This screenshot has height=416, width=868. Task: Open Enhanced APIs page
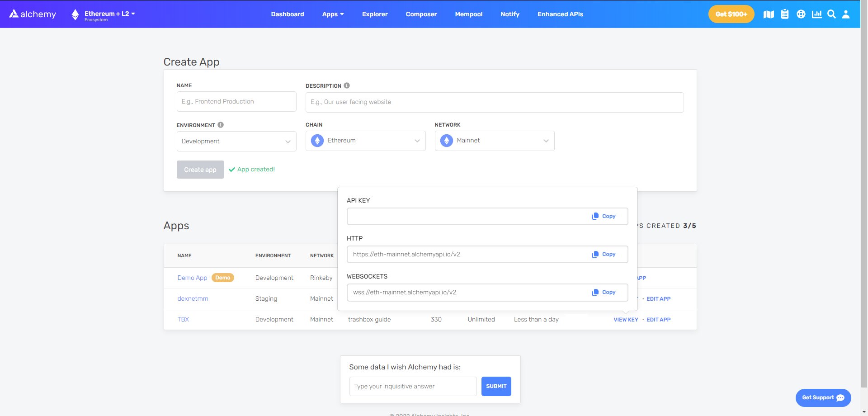[x=560, y=14]
